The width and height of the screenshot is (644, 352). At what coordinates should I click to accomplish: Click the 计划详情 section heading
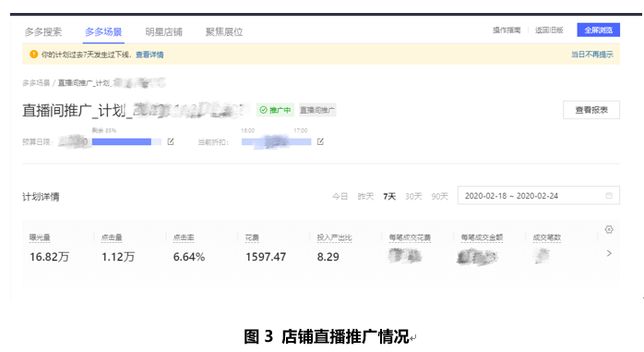pos(41,197)
